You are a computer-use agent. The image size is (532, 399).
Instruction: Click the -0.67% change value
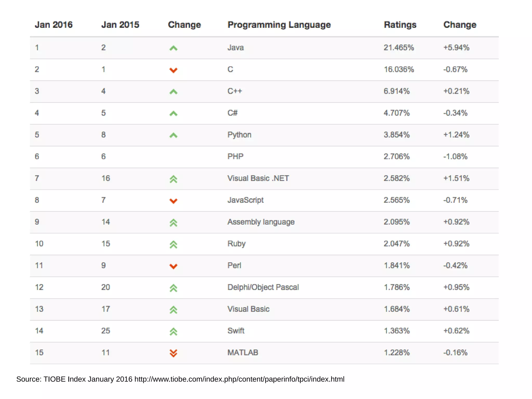tap(455, 69)
